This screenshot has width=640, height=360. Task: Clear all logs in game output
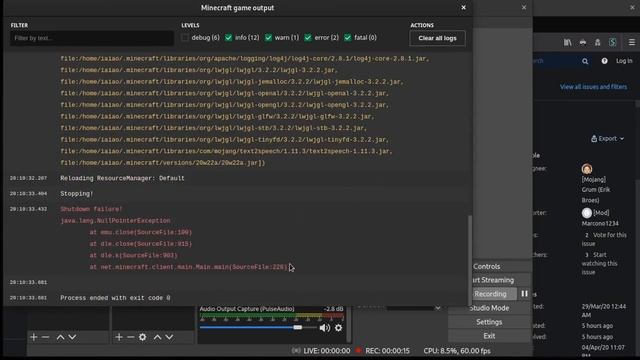tap(437, 38)
